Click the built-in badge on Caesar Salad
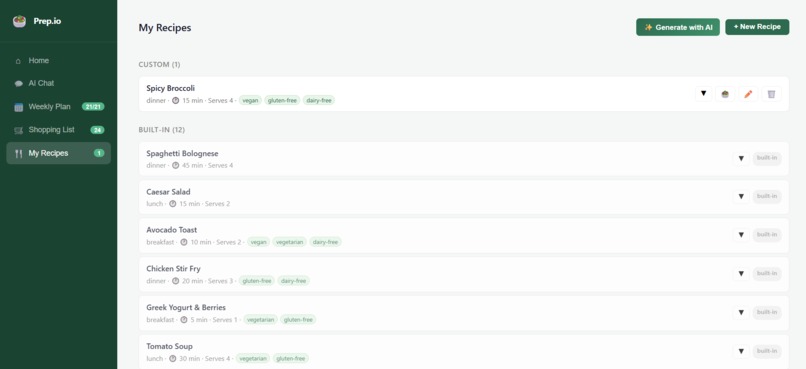The image size is (806, 369). [767, 197]
